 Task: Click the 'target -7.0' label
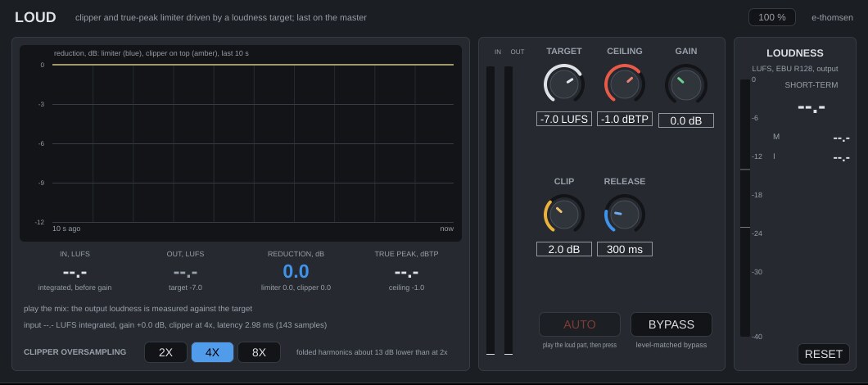(185, 288)
